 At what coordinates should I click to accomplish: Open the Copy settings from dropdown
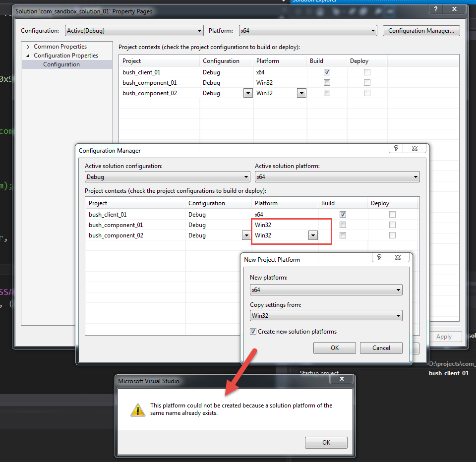point(326,316)
